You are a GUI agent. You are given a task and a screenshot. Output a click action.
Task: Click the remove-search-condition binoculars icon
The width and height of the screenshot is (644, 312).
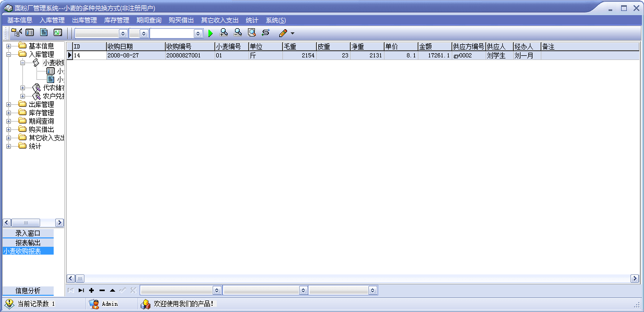coord(238,33)
